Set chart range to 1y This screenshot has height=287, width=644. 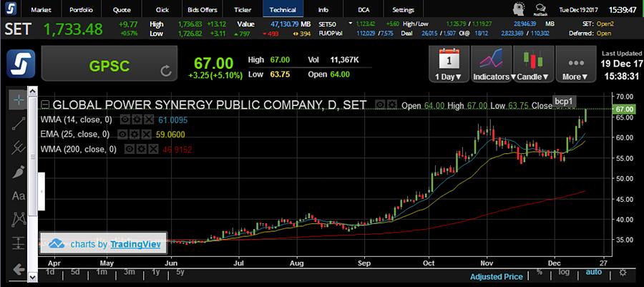pos(156,272)
